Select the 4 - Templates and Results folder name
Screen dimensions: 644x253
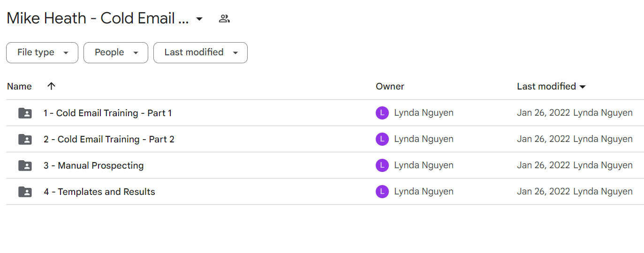(99, 192)
